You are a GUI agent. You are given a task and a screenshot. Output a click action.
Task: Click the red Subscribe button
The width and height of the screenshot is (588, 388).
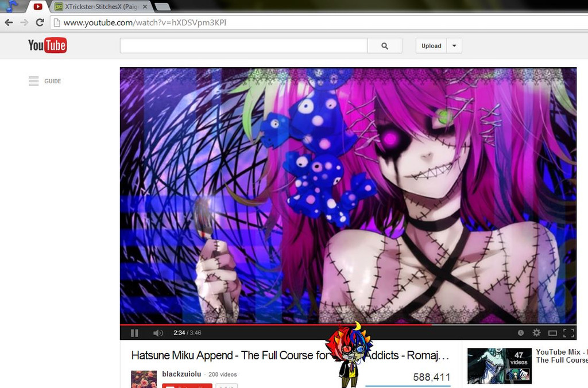(187, 386)
